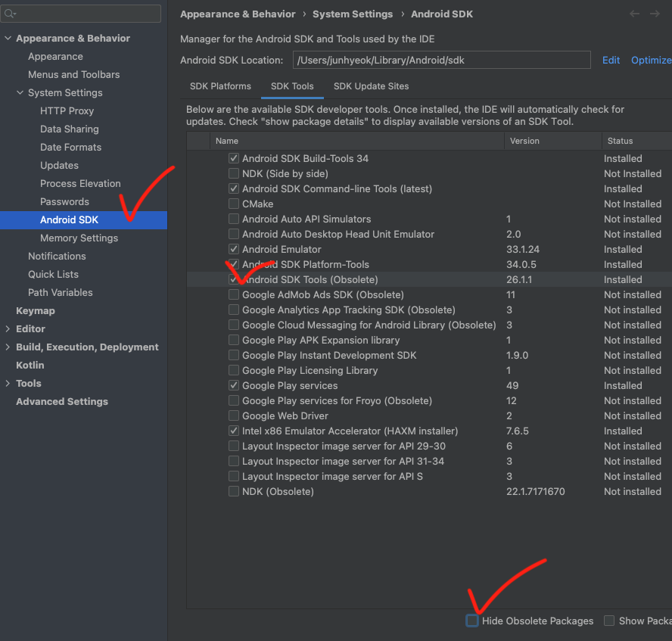Select Android SDK in the sidebar
Viewport: 672px width, 641px height.
point(83,219)
